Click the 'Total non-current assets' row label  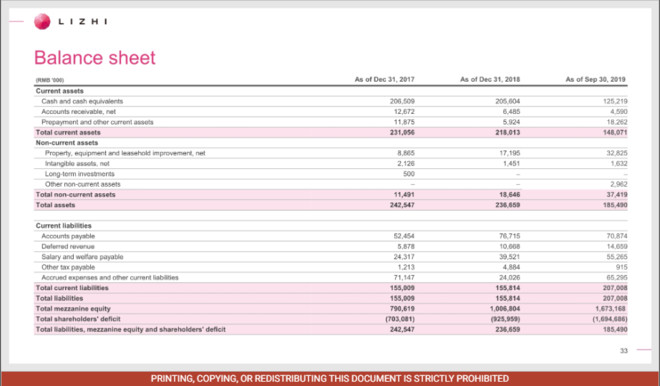(x=75, y=194)
